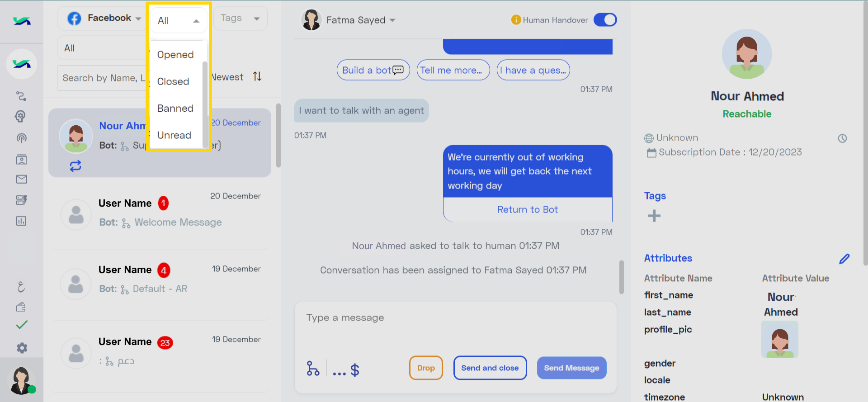This screenshot has height=402, width=868.
Task: Open the Tags filter dropdown
Action: 240,19
